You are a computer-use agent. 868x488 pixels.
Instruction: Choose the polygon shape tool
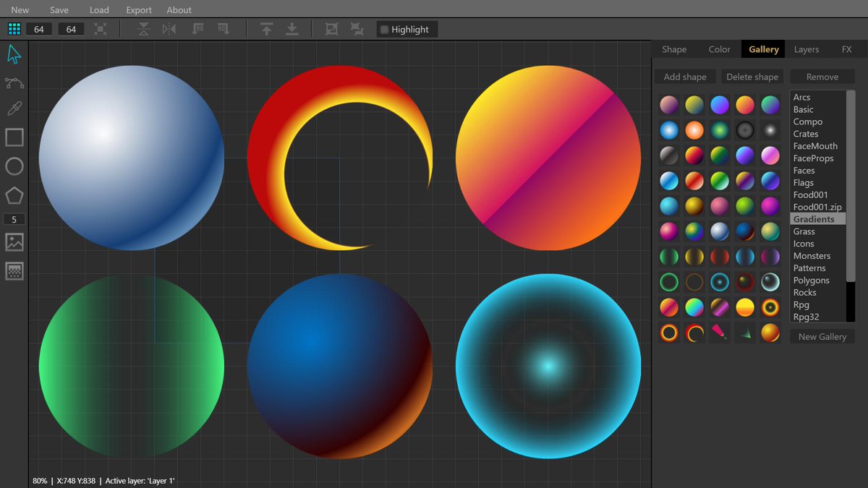click(14, 195)
